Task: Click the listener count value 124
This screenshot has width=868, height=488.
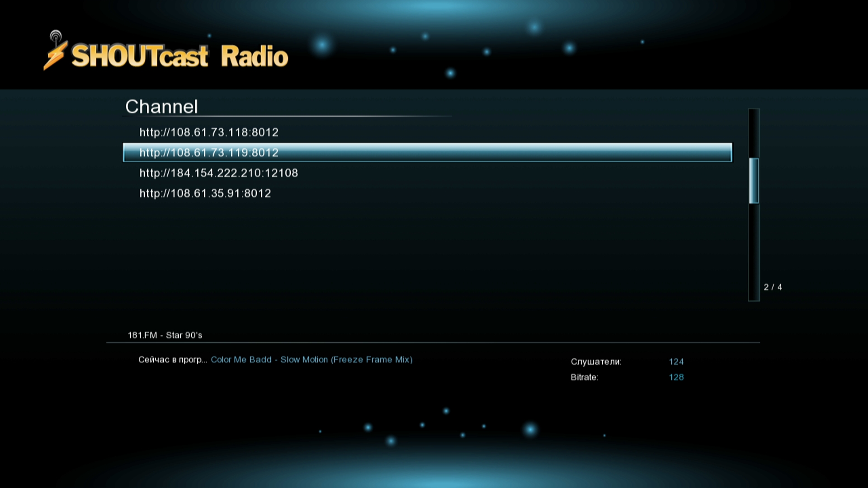Action: (x=676, y=362)
